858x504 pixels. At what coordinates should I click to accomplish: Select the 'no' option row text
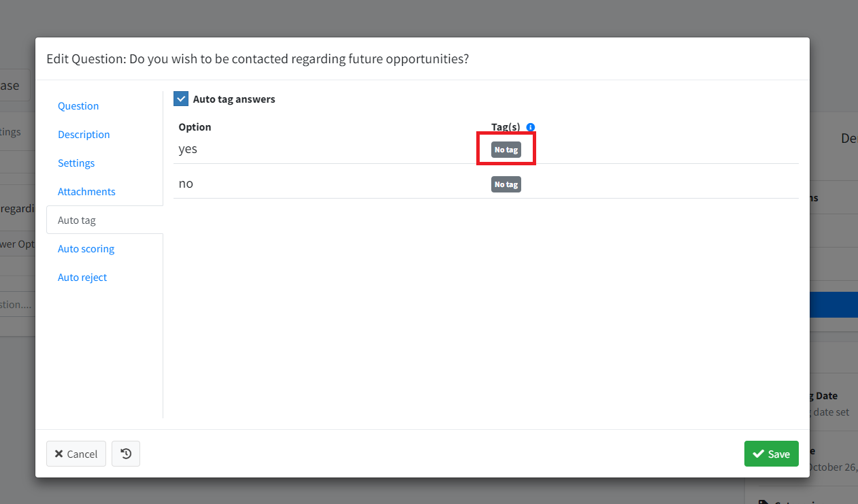pyautogui.click(x=186, y=184)
